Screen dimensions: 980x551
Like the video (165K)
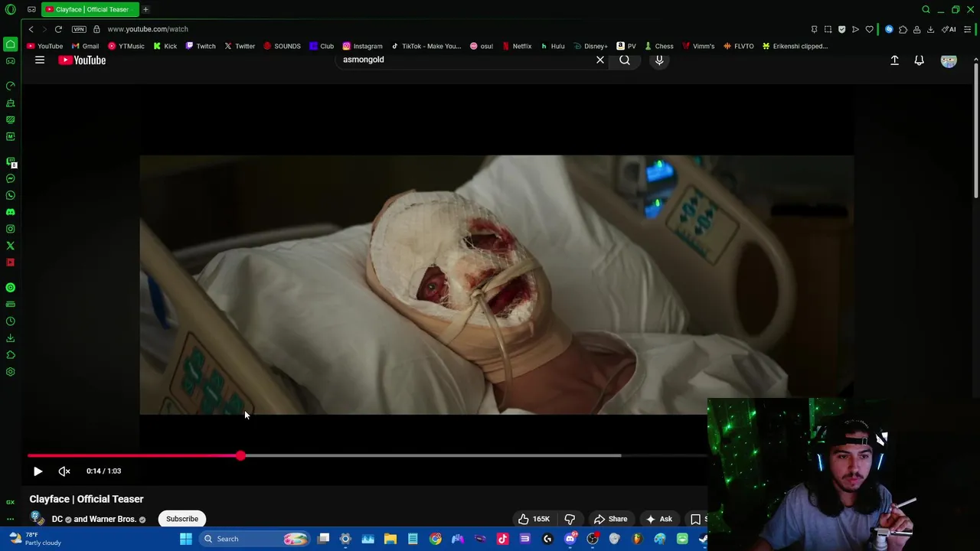tap(534, 519)
